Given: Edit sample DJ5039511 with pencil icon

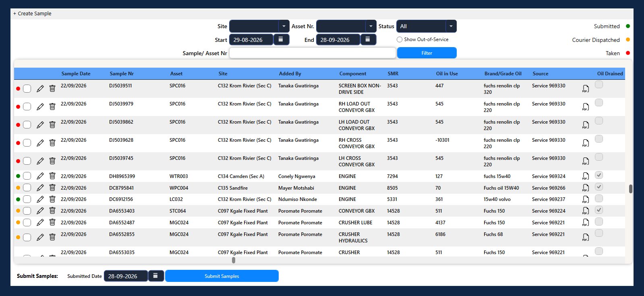Looking at the screenshot, I should tap(40, 89).
